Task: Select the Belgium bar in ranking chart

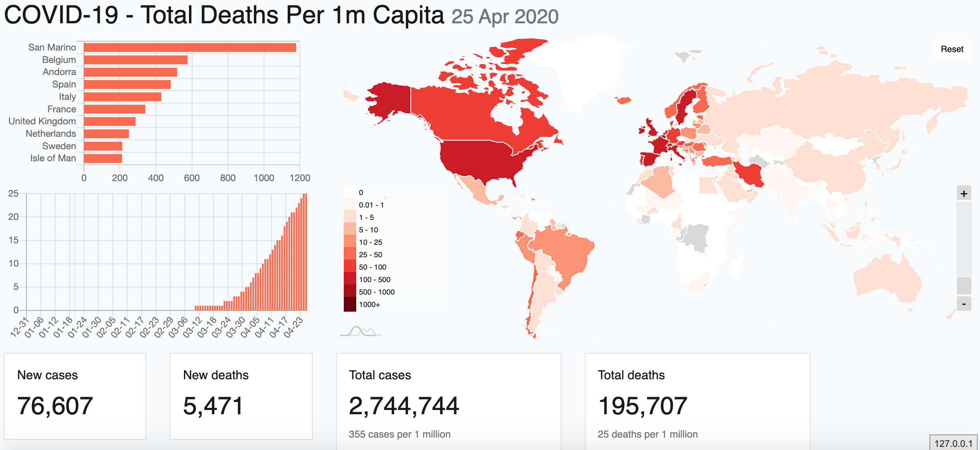Action: coord(135,60)
